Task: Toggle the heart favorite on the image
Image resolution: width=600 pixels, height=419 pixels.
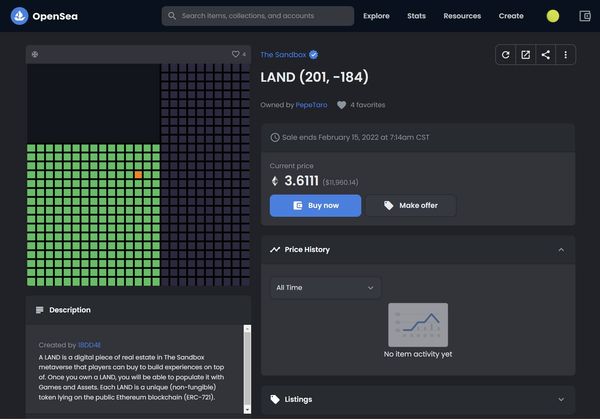Action: point(236,54)
